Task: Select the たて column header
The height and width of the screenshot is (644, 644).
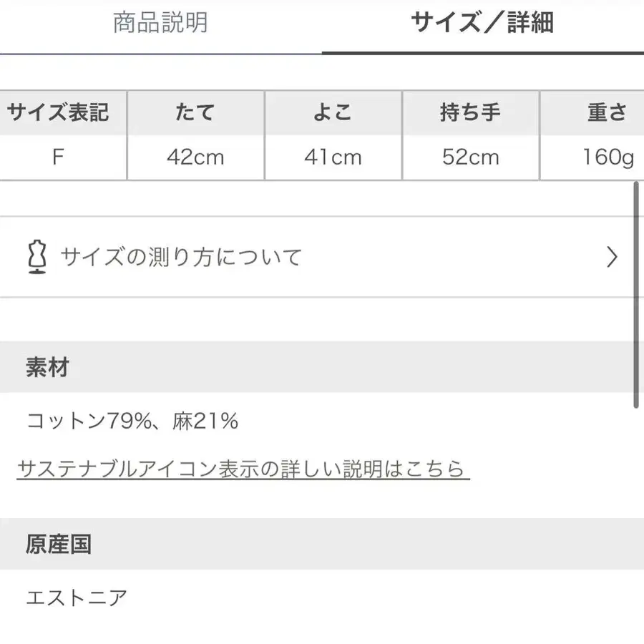Action: [x=195, y=112]
